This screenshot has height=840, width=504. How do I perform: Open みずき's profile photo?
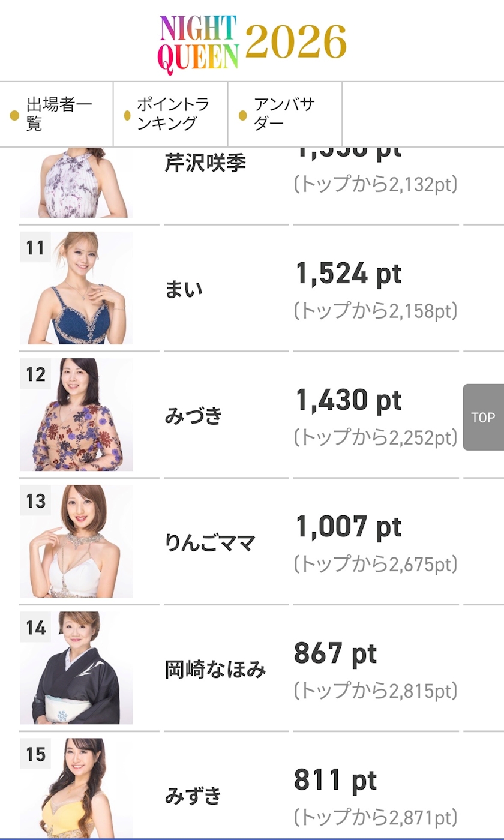pyautogui.click(x=76, y=788)
